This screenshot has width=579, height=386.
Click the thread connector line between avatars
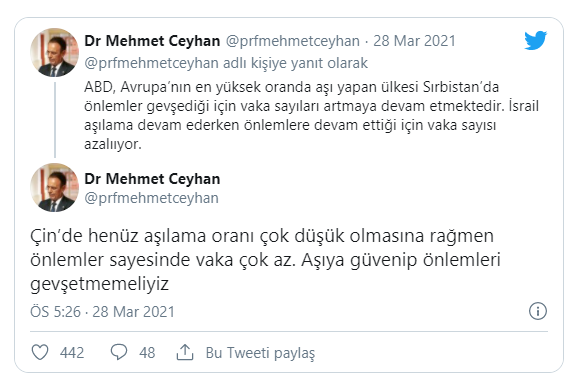[x=55, y=120]
